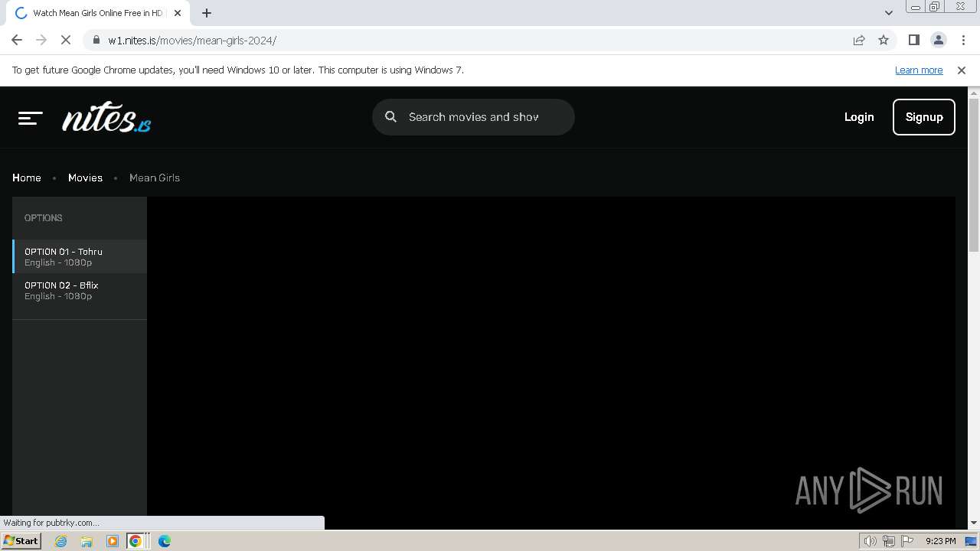
Task: Share this page icon in address bar
Action: coord(859,40)
